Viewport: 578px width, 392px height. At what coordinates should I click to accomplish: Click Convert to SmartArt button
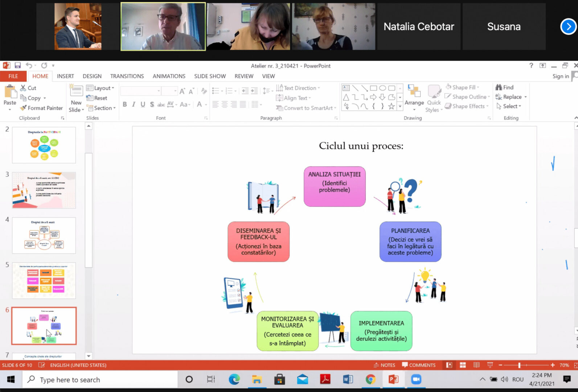(x=306, y=108)
